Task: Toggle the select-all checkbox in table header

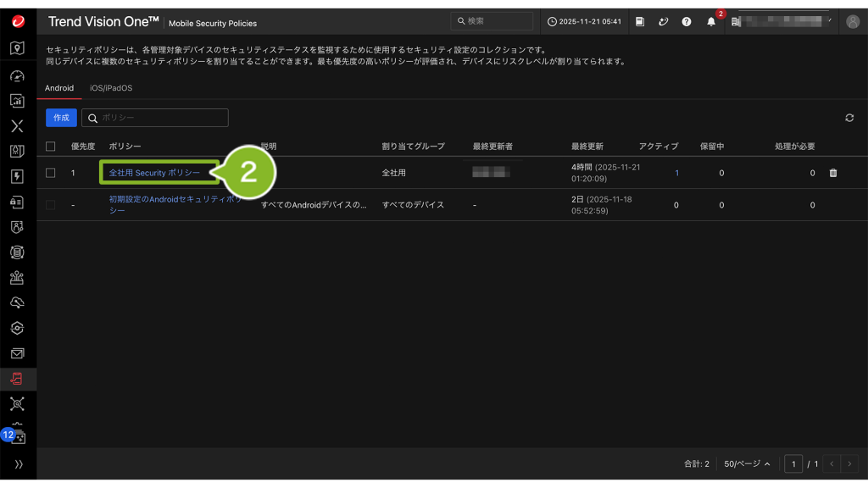Action: (x=51, y=147)
